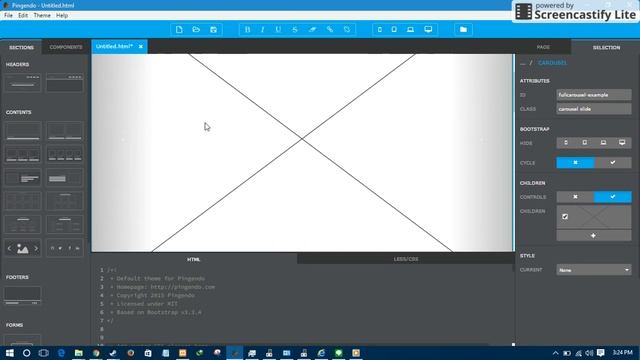
Task: Edit the ID attribute field
Action: point(594,95)
